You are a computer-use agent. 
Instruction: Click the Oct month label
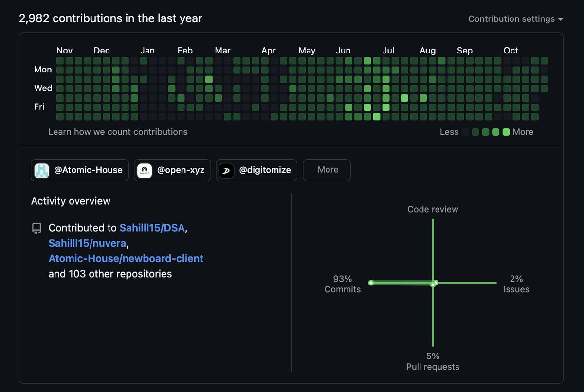[511, 51]
